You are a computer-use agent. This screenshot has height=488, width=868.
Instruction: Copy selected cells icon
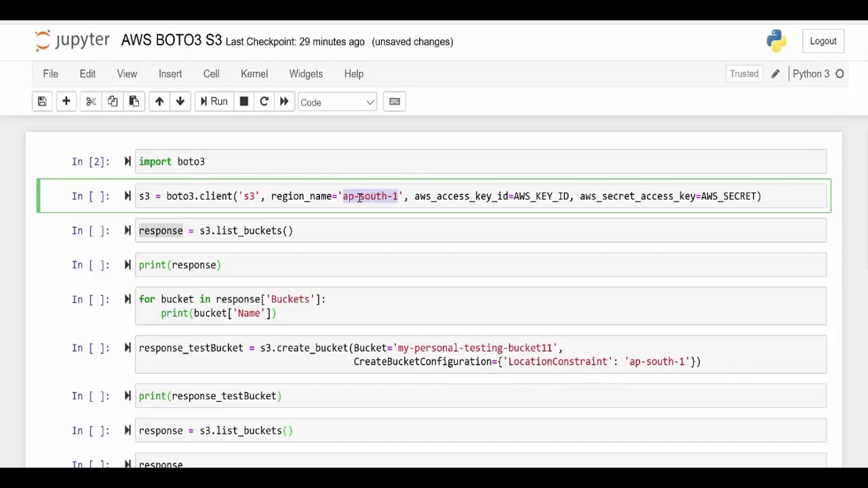point(113,102)
